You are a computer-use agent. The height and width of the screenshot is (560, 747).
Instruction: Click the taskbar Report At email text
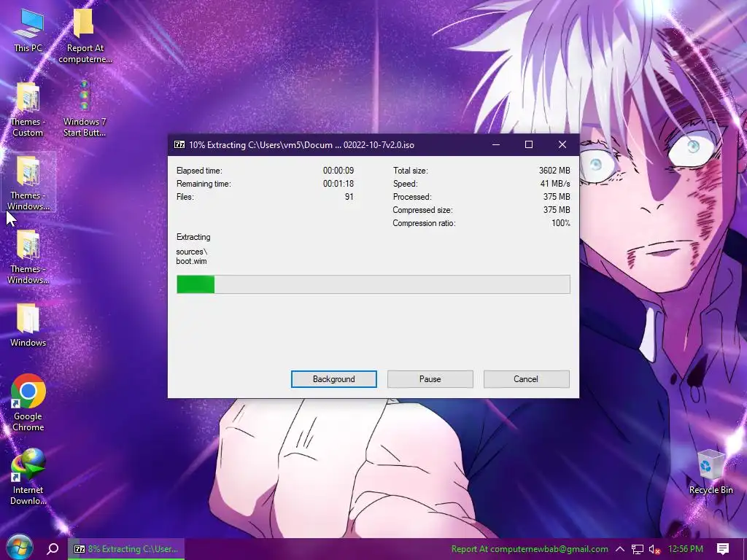tap(530, 549)
